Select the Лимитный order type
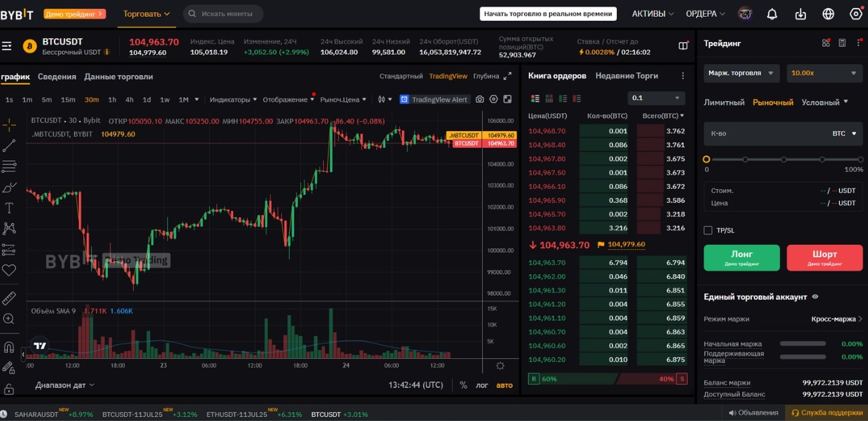Image resolution: width=868 pixels, height=421 pixels. coord(724,102)
